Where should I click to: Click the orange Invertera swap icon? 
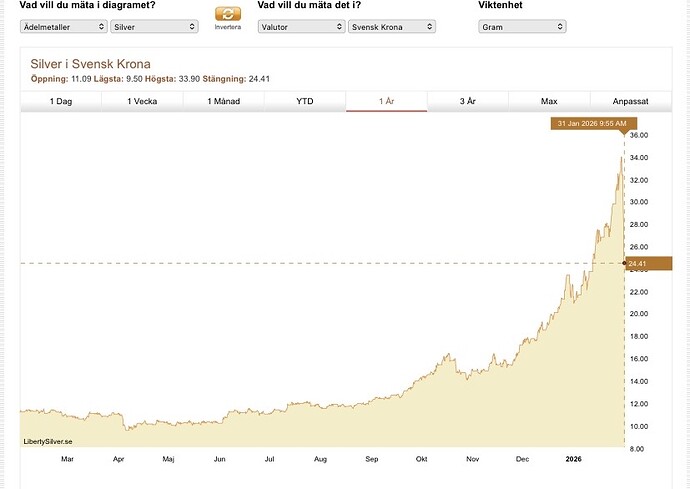coord(228,14)
